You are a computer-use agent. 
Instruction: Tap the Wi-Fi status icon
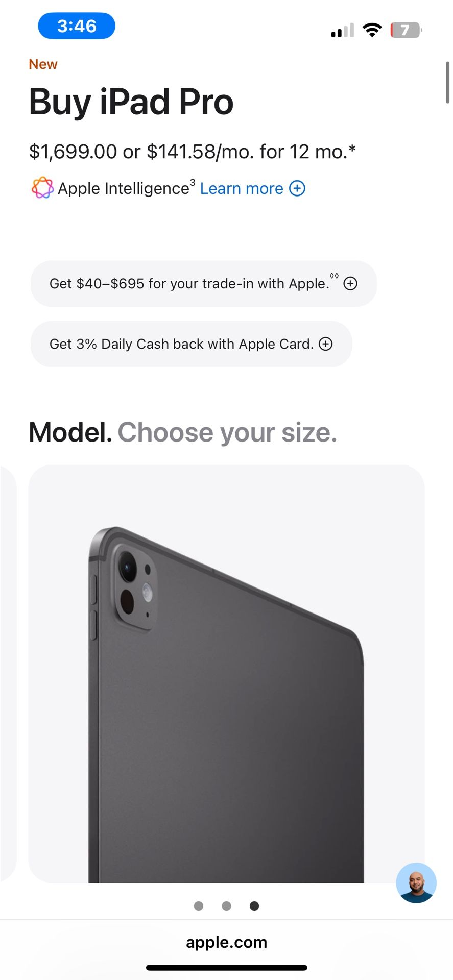(x=372, y=30)
